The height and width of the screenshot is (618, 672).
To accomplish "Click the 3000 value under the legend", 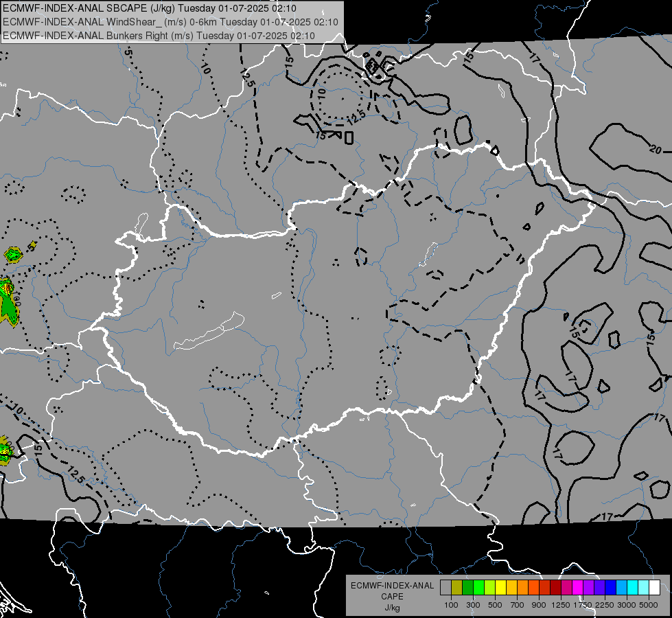I will tap(627, 605).
